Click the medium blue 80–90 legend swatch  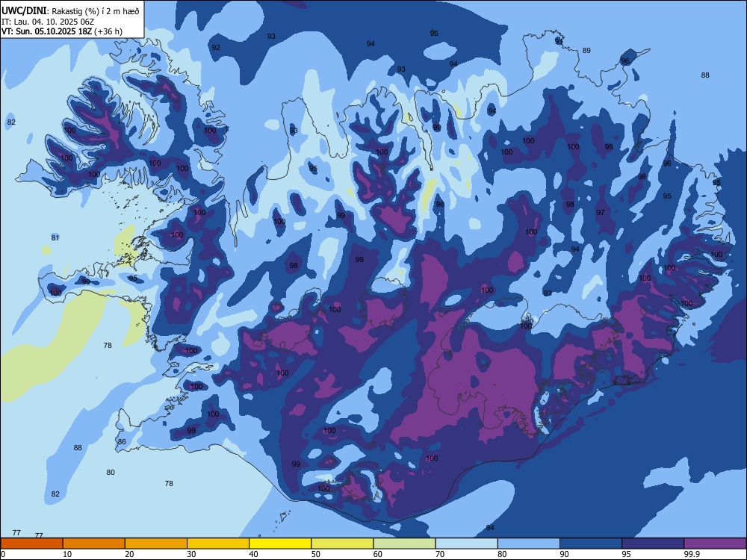pyautogui.click(x=529, y=544)
